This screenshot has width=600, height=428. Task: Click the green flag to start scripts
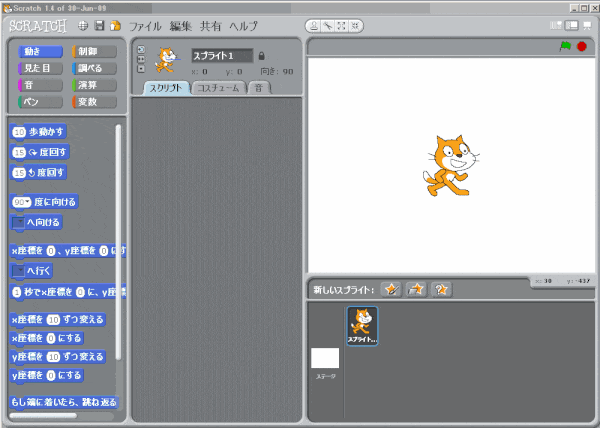tap(565, 46)
